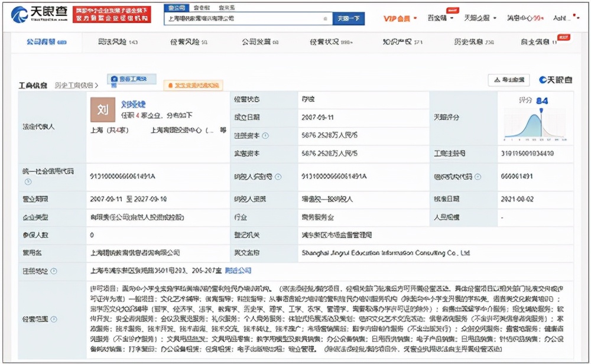This screenshot has width=591, height=364.
Task: Expand the menu to the right of 百宝箱
Action: 480,18
